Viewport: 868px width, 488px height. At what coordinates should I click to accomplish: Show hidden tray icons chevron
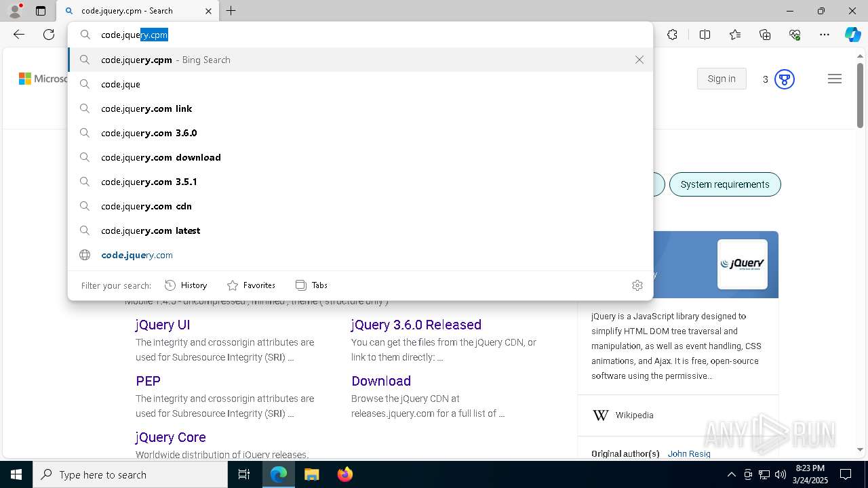point(732,474)
